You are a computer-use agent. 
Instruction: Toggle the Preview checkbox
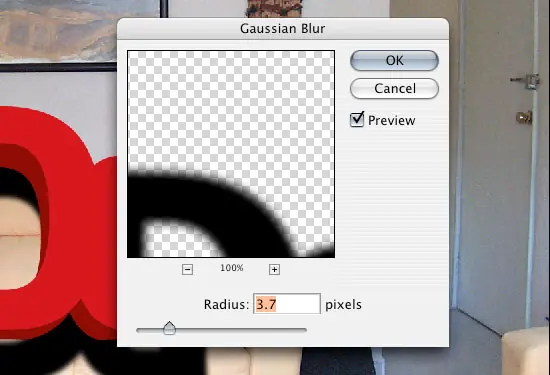357,119
